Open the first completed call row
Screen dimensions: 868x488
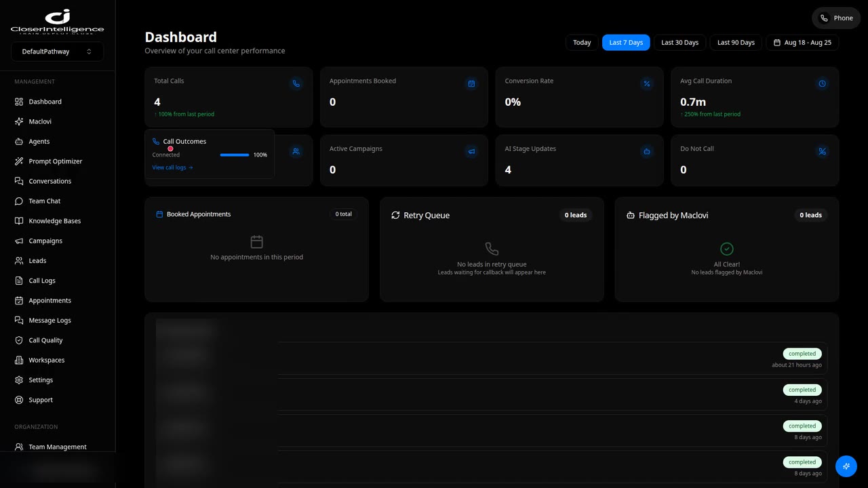[x=492, y=359]
